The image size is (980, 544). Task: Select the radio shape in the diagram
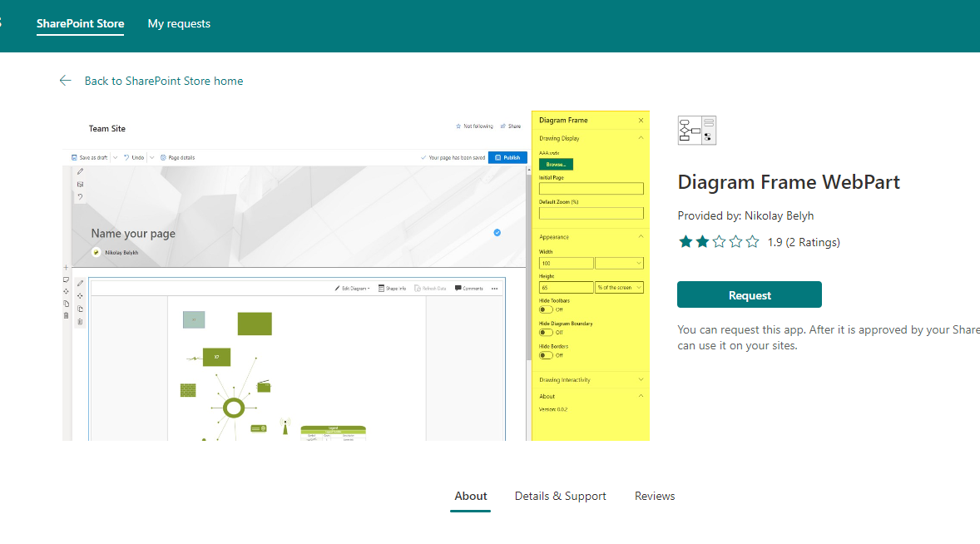point(264,387)
